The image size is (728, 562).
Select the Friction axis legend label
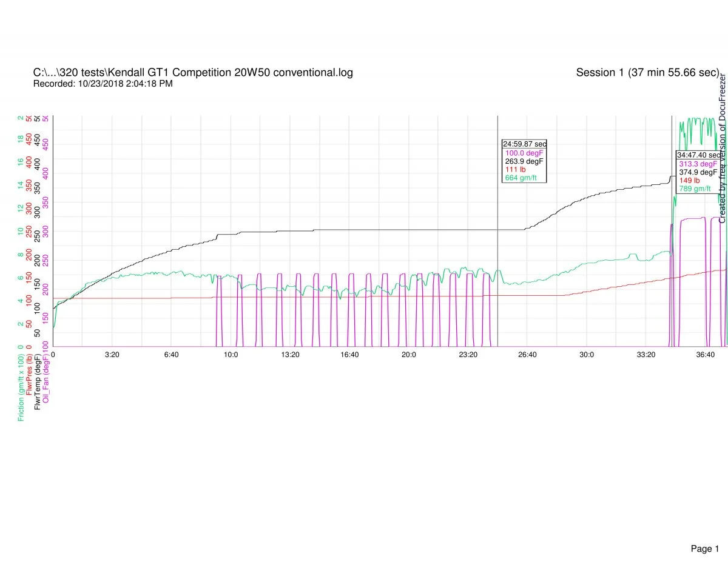point(21,386)
